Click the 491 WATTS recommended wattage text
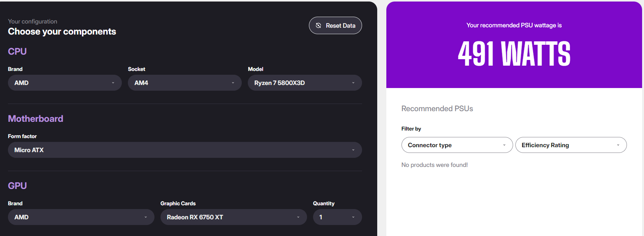 514,54
